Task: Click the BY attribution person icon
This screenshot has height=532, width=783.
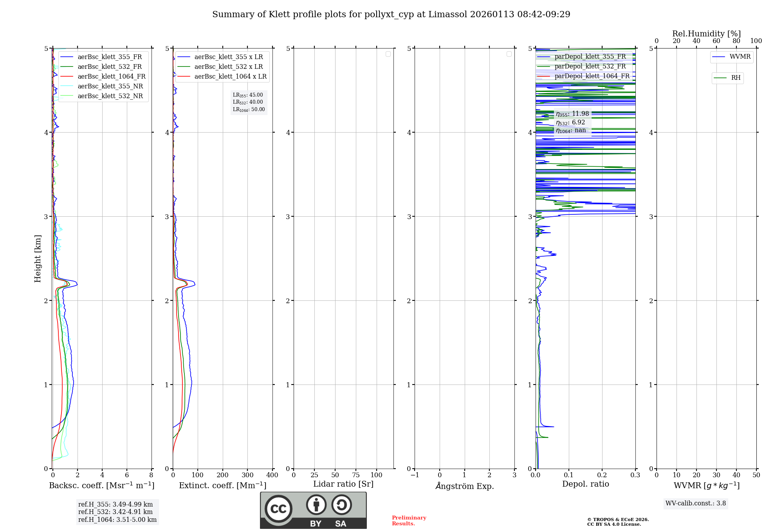Action: pyautogui.click(x=316, y=505)
